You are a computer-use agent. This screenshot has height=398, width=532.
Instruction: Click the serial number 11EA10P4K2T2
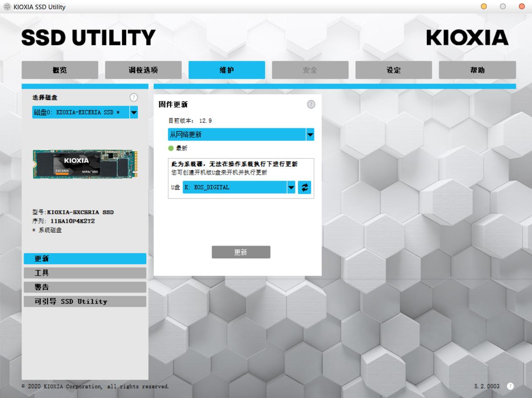click(x=73, y=221)
